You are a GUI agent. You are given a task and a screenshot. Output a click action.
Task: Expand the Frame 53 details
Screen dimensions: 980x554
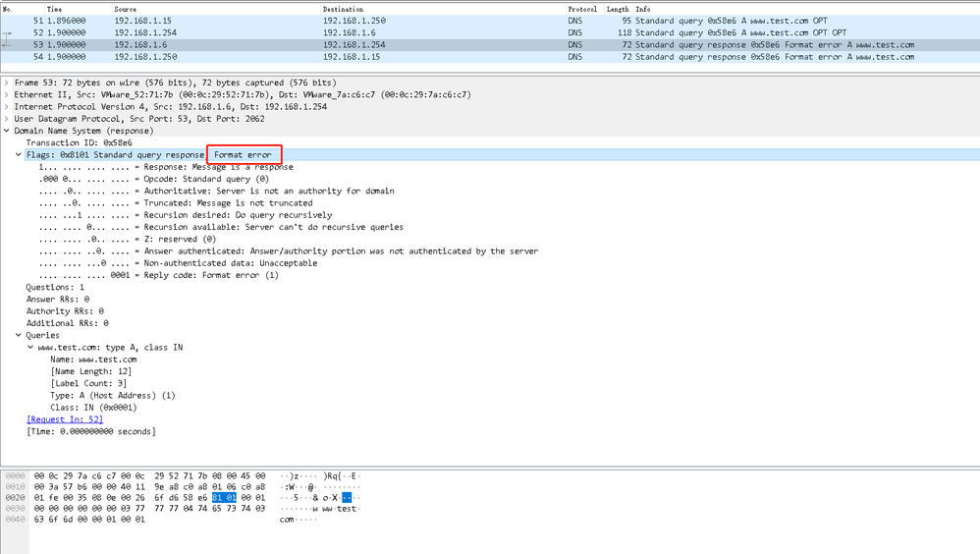click(x=6, y=83)
